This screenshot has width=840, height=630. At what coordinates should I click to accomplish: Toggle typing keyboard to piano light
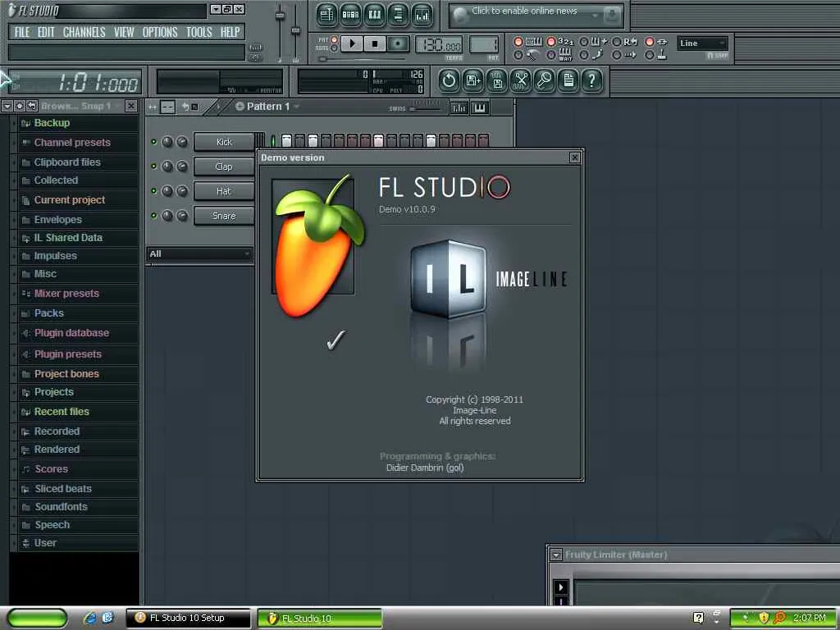(518, 42)
